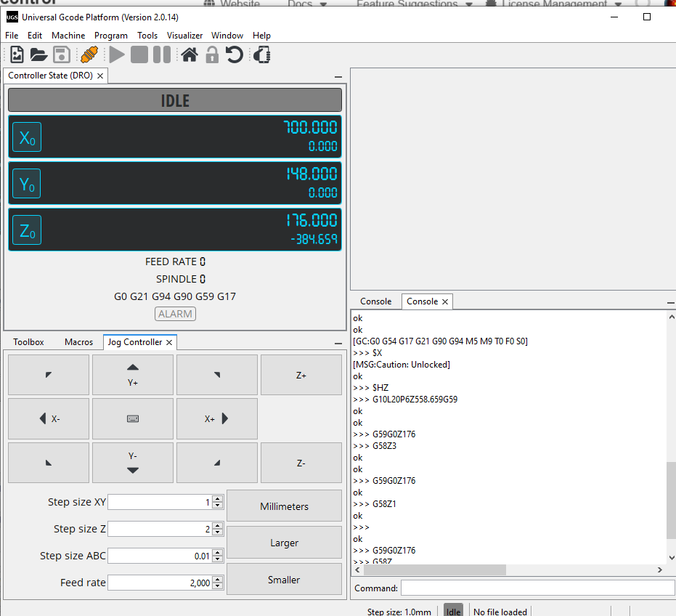Raise the tool with Z+ button
The image size is (676, 616).
pos(301,375)
